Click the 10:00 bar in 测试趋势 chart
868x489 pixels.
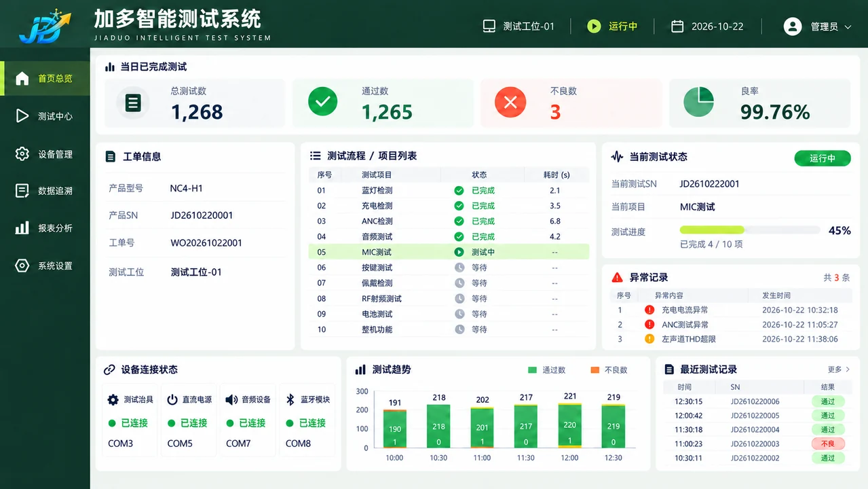395,429
